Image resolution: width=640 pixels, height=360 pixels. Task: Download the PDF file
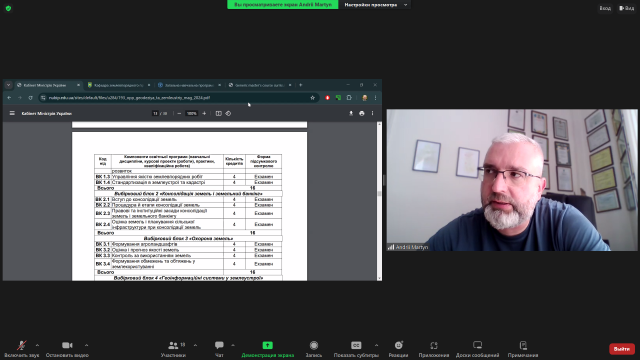(351, 113)
